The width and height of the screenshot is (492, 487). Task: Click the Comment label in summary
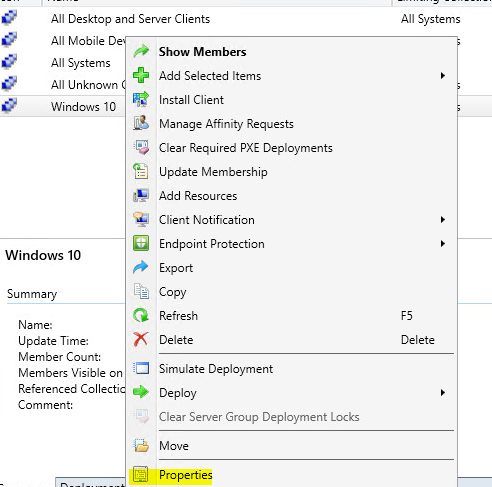click(x=46, y=405)
